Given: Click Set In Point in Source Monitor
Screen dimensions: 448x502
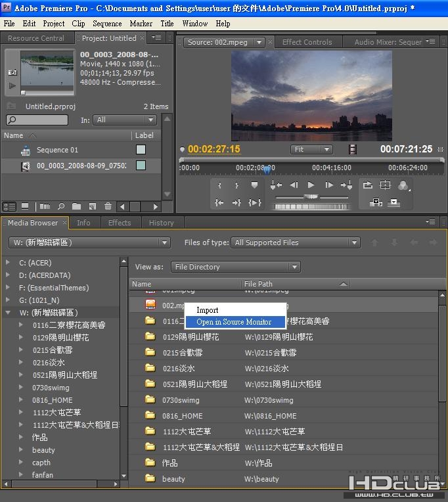Looking at the screenshot, I should tap(219, 185).
